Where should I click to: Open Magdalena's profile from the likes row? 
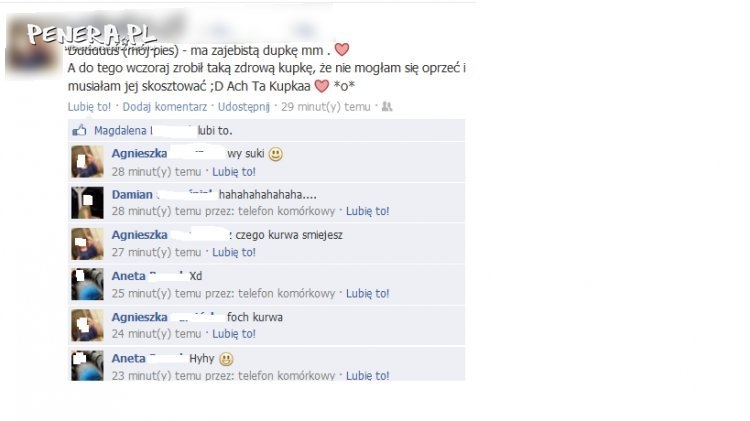click(122, 131)
